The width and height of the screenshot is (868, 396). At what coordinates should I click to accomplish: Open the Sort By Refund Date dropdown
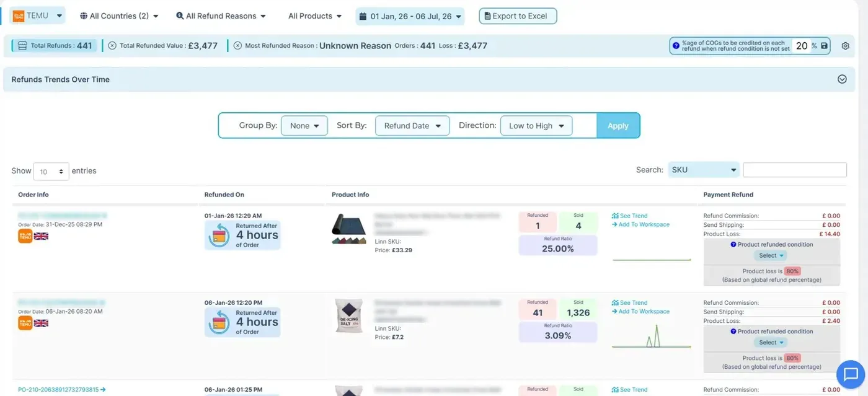(x=412, y=126)
